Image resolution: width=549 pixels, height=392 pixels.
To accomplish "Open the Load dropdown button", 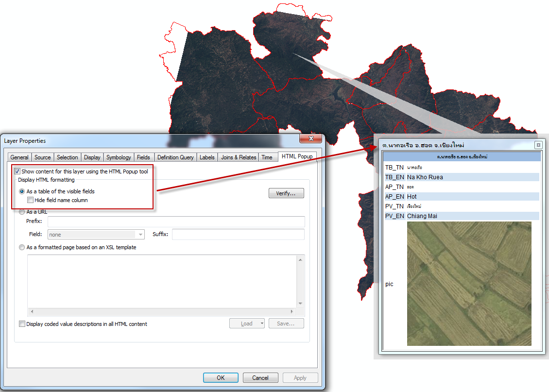I will point(247,324).
